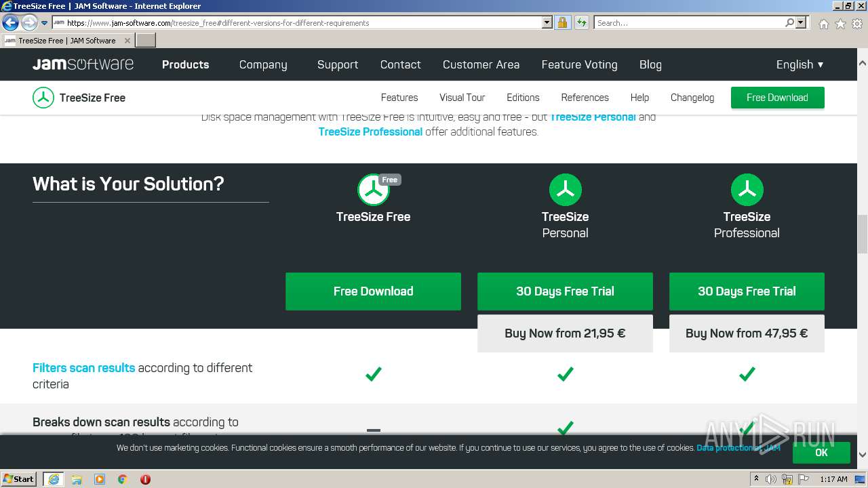Open the Support menu

coord(338,64)
